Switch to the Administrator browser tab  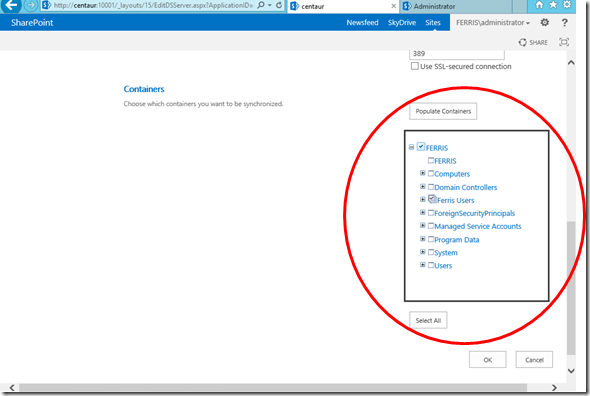coord(456,6)
